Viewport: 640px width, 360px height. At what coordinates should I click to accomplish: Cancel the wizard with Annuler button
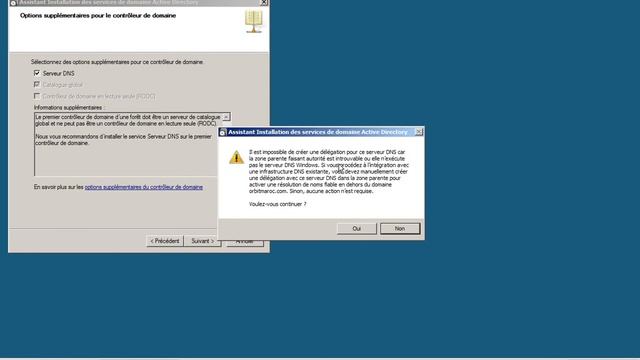[x=244, y=242]
